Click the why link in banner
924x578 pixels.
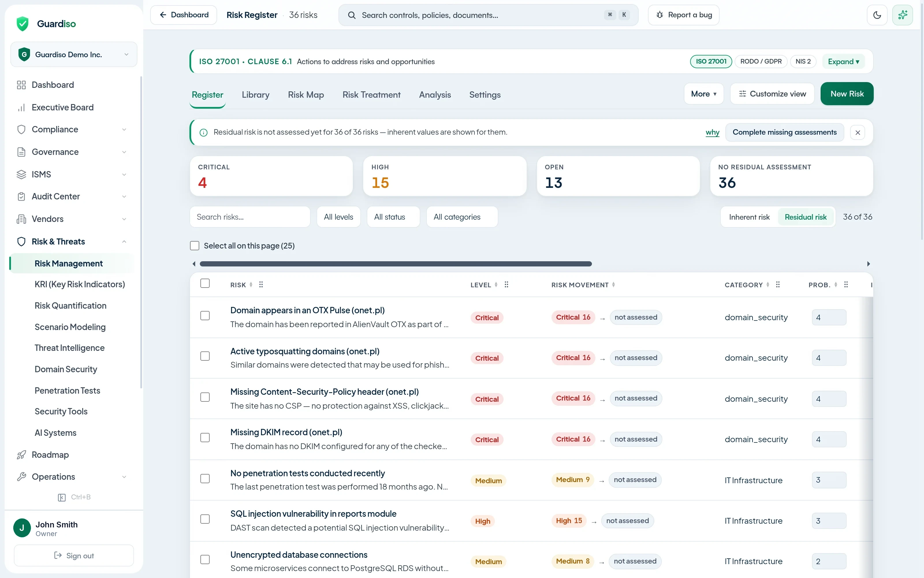point(712,133)
